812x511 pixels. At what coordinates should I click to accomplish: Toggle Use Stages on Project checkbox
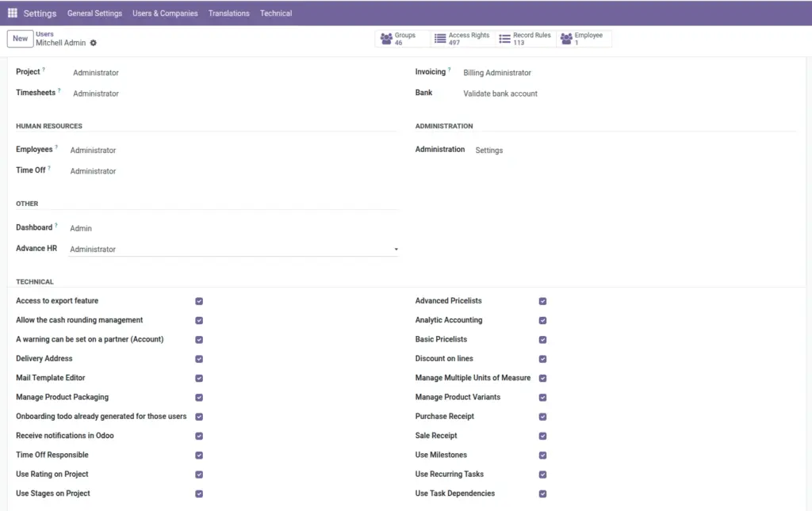click(199, 494)
